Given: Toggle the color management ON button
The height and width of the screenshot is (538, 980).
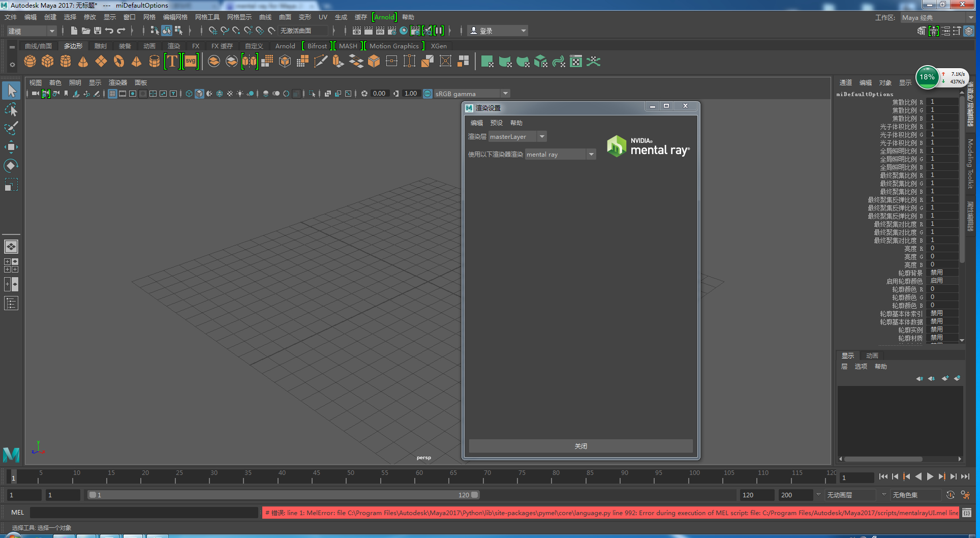Looking at the screenshot, I should tap(427, 94).
